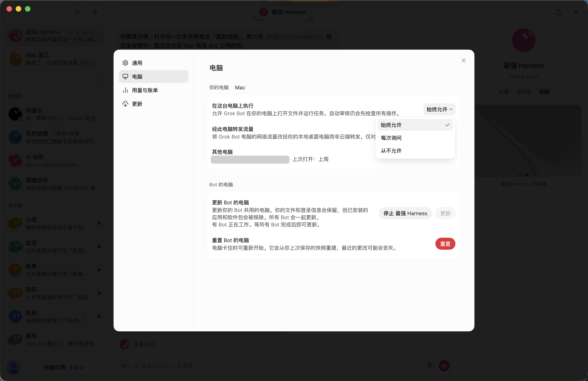Click the plus attachment icon in message box
588x381 pixels.
(x=125, y=366)
